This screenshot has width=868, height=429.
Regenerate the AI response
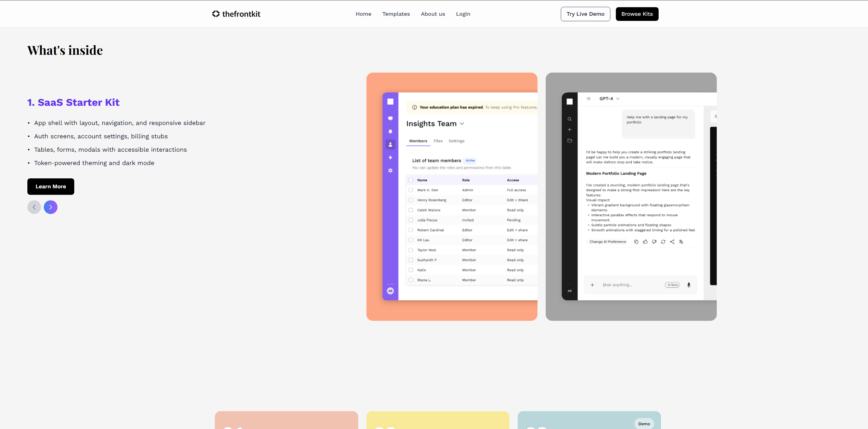(663, 242)
